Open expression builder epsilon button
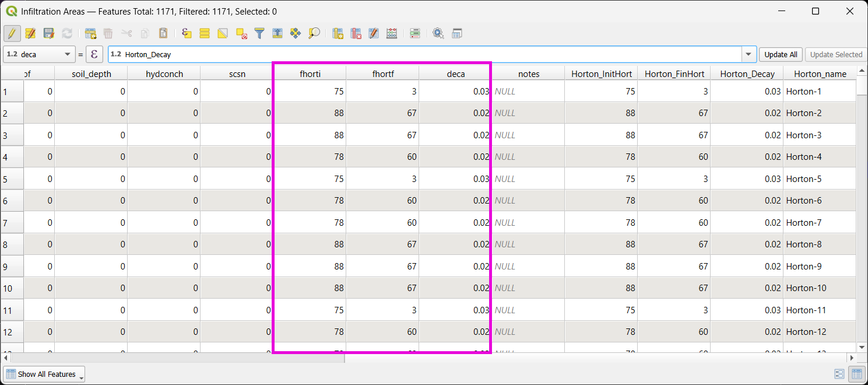This screenshot has height=385, width=868. click(94, 54)
